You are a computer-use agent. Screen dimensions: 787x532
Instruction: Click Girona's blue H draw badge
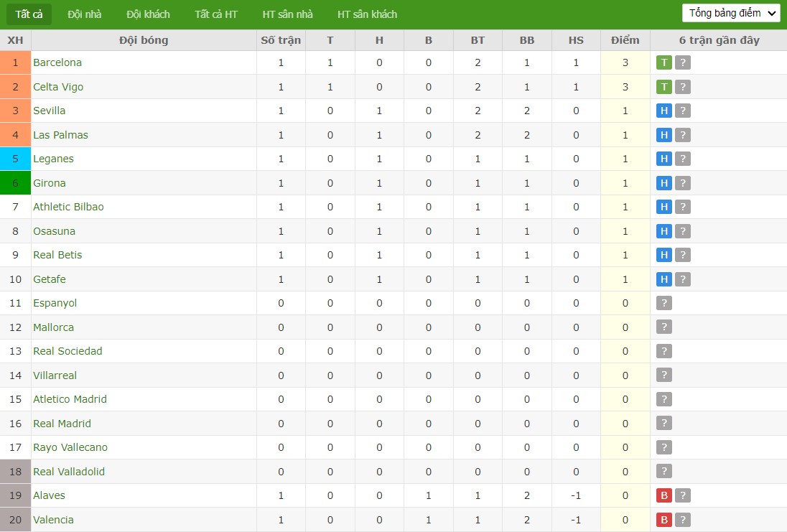coord(664,183)
